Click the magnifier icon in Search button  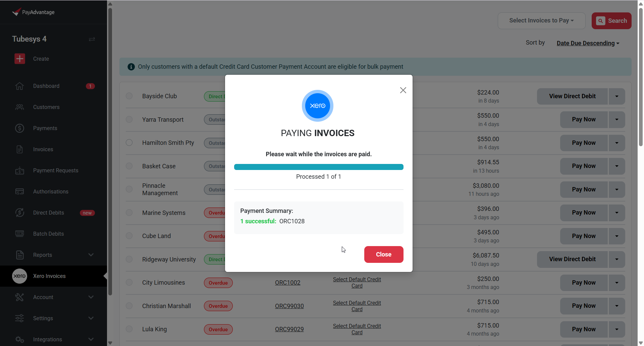pyautogui.click(x=601, y=21)
